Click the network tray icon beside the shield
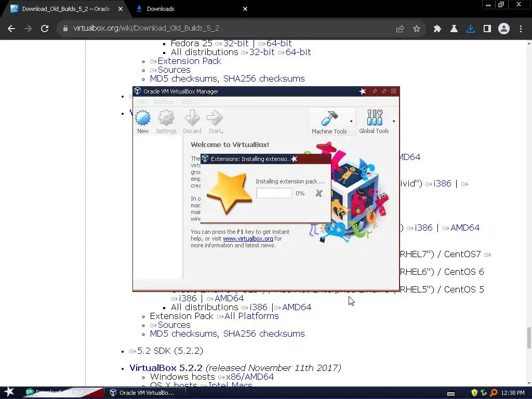532x399 pixels. tap(484, 393)
